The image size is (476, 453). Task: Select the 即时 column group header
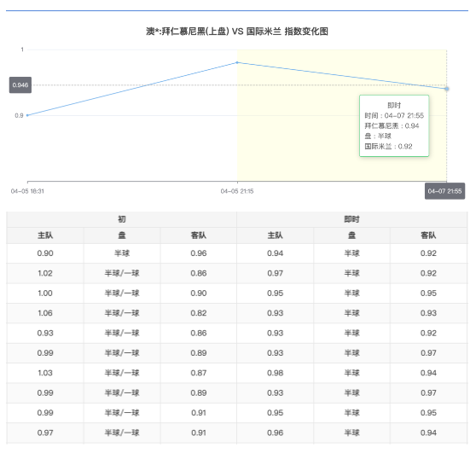point(351,219)
